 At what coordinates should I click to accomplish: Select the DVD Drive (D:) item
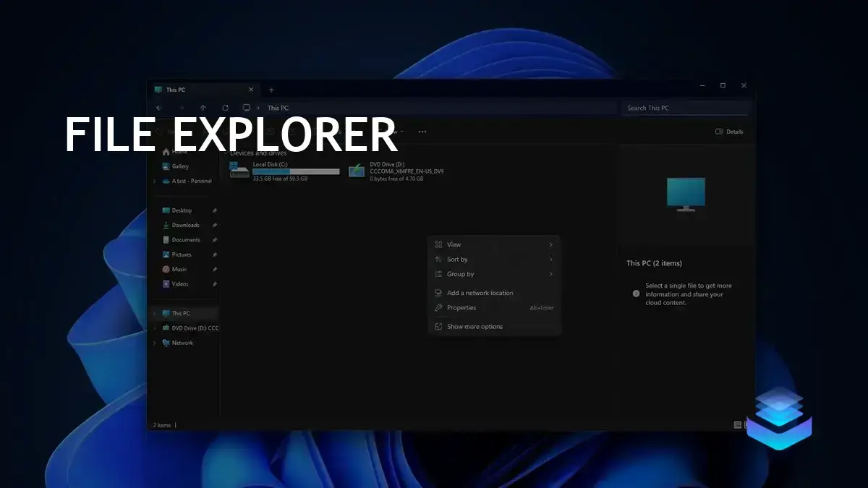click(x=396, y=171)
